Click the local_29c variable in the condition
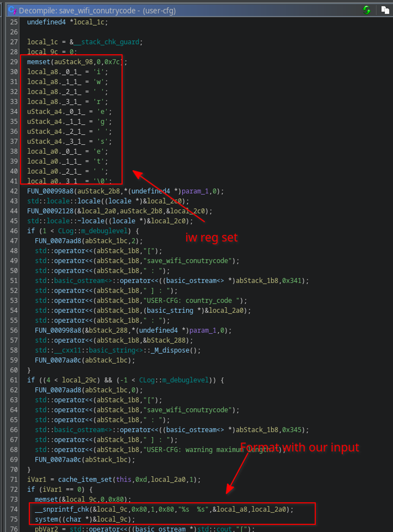 tap(79, 380)
